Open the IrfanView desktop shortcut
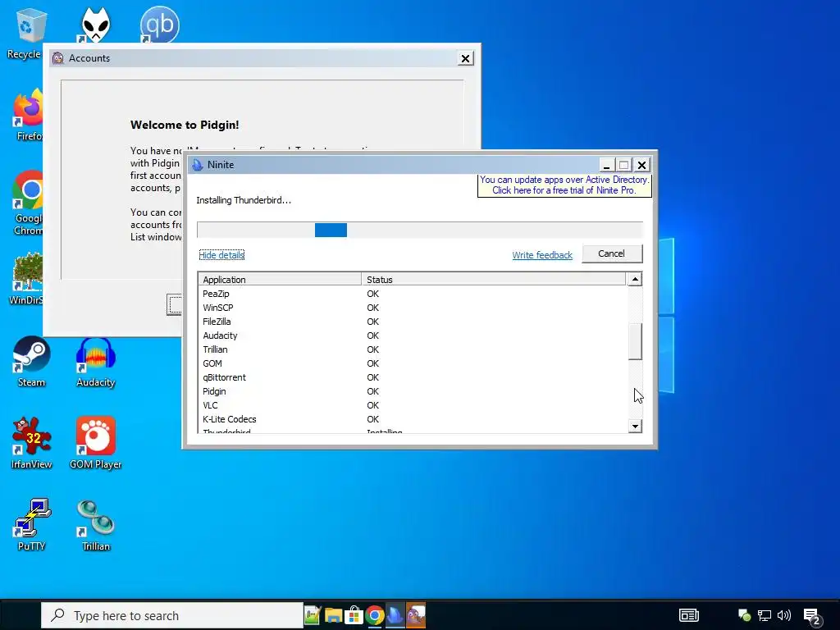This screenshot has height=630, width=840. point(32,444)
